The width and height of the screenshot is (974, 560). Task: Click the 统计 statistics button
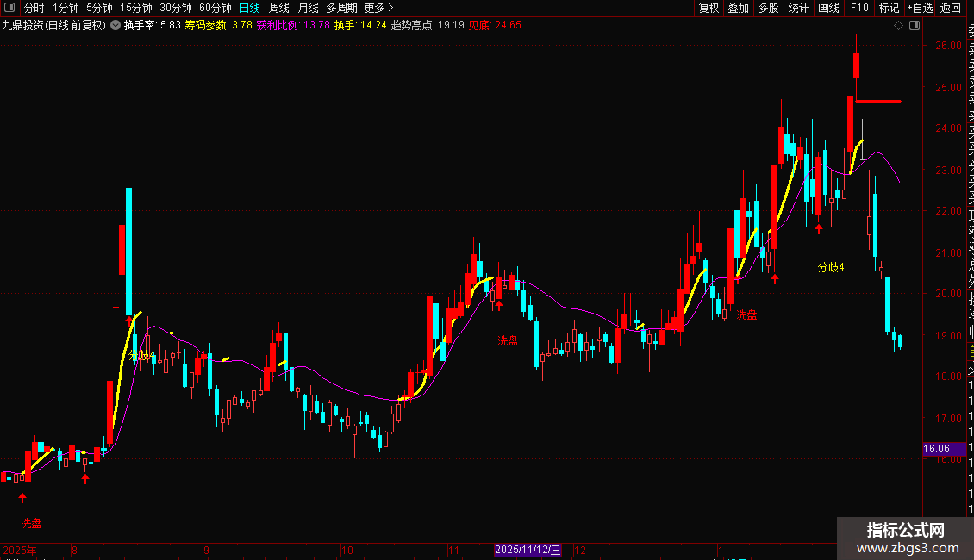(798, 8)
